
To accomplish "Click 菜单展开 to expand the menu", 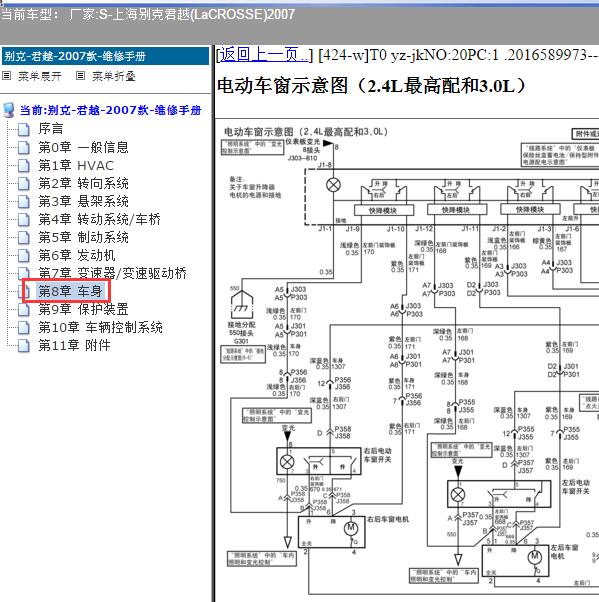I will coord(40,76).
